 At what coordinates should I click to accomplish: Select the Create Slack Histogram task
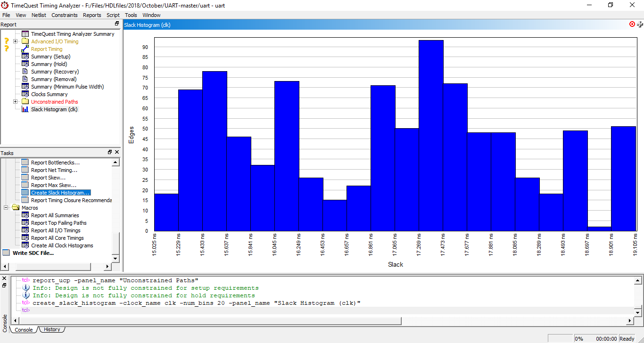(60, 193)
